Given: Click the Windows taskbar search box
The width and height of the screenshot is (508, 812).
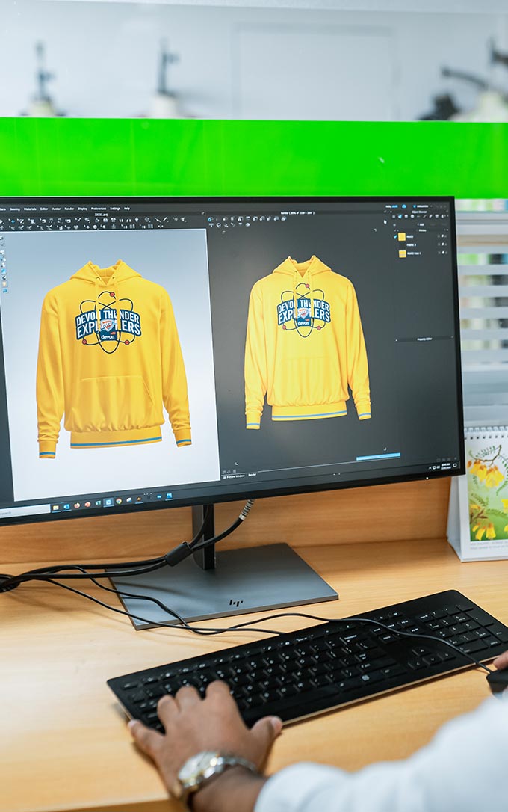Looking at the screenshot, I should (23, 512).
